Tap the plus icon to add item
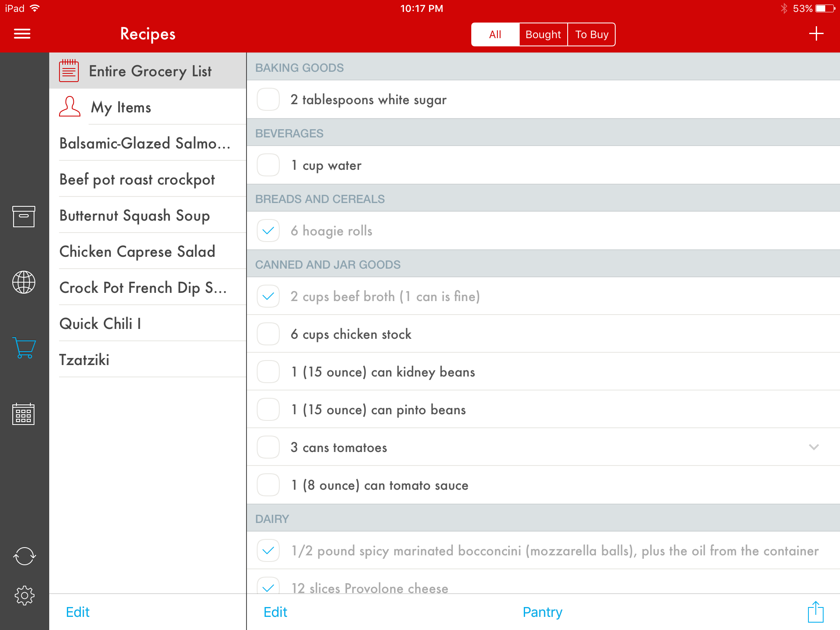 (x=816, y=34)
